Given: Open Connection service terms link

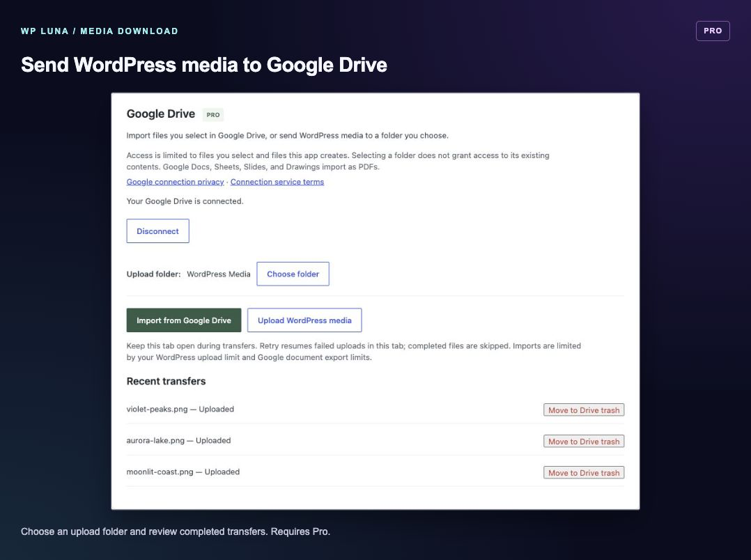Looking at the screenshot, I should click(x=277, y=182).
